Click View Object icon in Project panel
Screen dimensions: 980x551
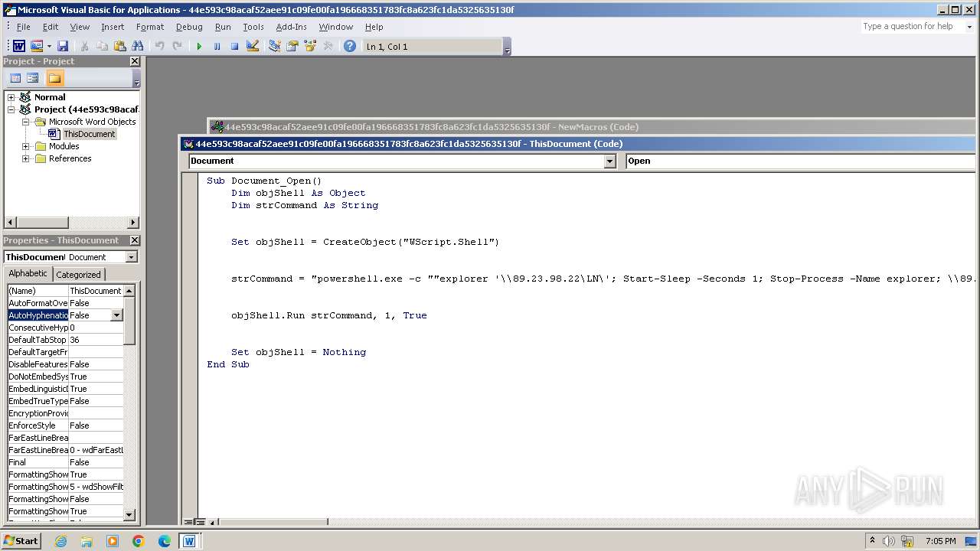coord(33,78)
